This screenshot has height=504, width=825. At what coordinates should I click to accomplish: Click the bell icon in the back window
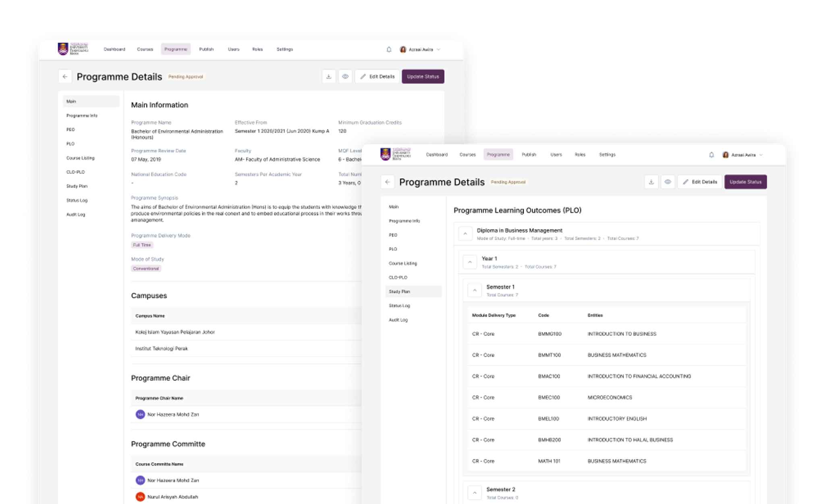(x=389, y=50)
